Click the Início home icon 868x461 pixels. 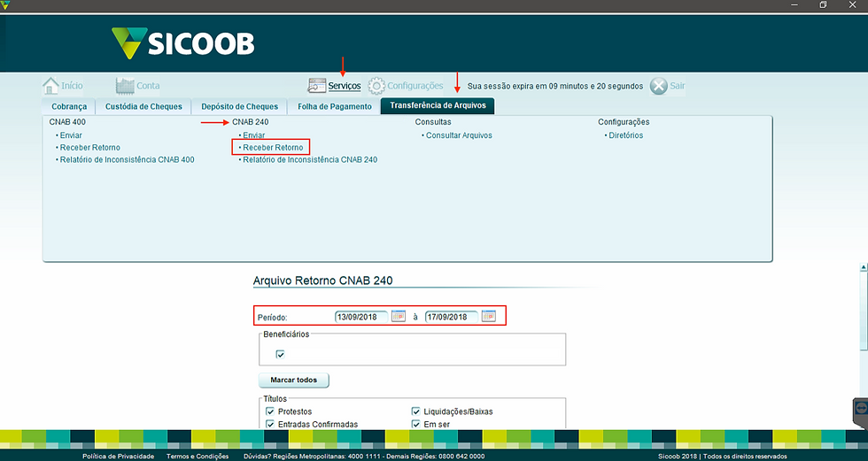coord(50,86)
